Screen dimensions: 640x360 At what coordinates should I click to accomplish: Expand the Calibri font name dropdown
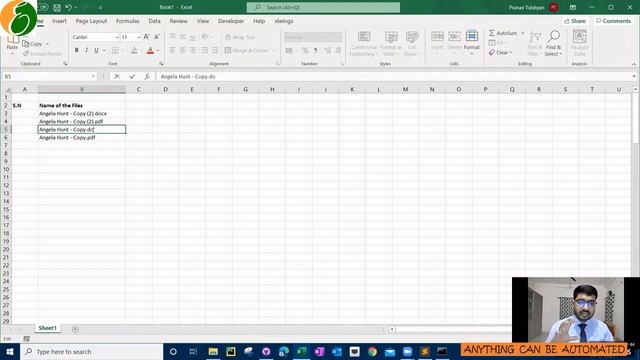(117, 37)
